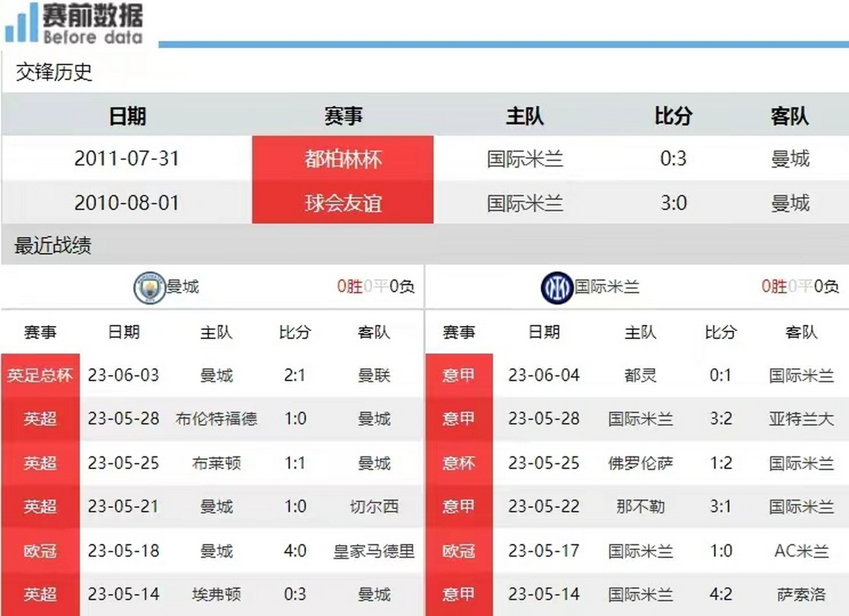Click the Manchester City crest icon
Screen dimensions: 849x616
pyautogui.click(x=149, y=287)
